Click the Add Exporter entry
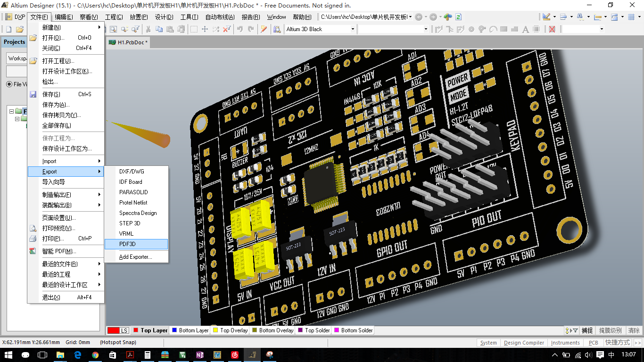The width and height of the screenshot is (644, 362). pos(135,257)
